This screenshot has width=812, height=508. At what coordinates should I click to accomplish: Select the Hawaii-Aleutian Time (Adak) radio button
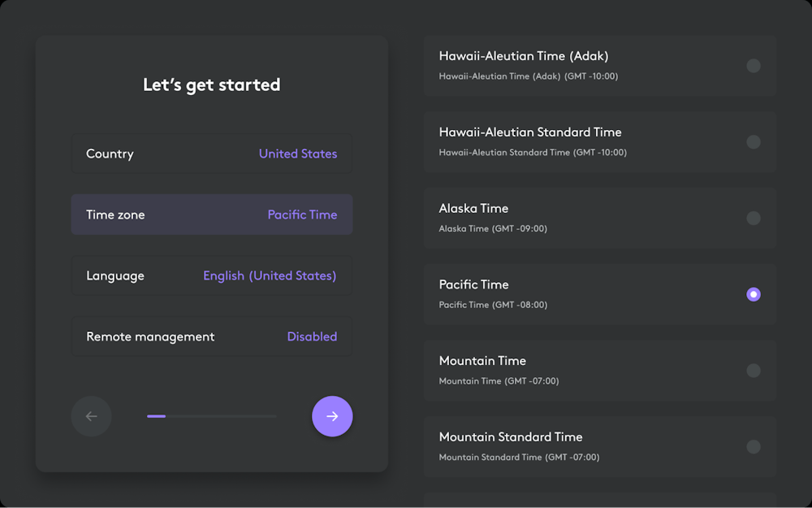point(754,66)
